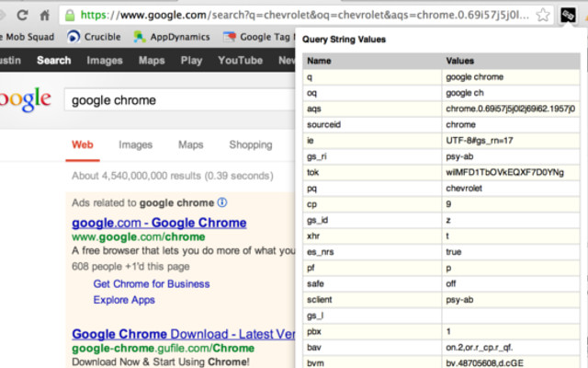Open the Get Chrome for Business link
The width and height of the screenshot is (588, 368).
coord(152,283)
